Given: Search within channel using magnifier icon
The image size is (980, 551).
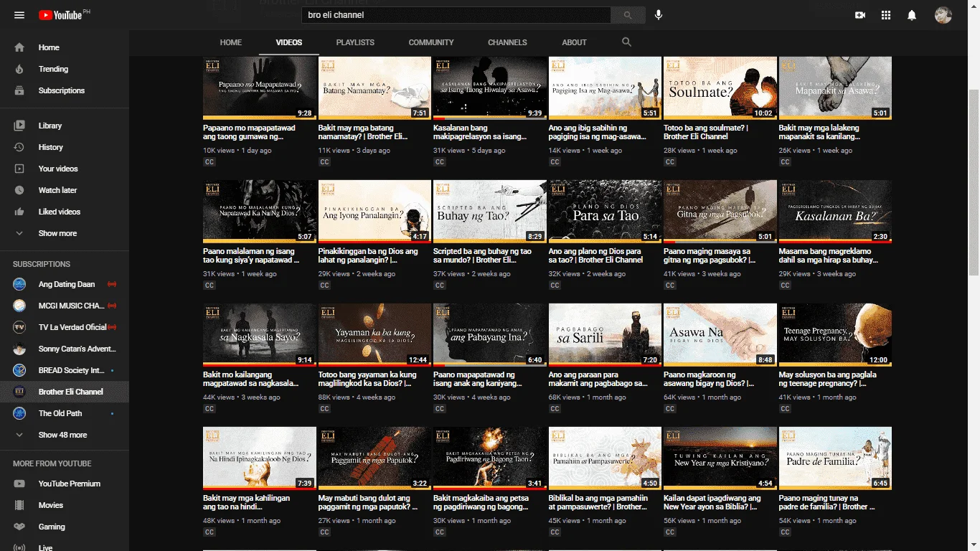Looking at the screenshot, I should [x=626, y=42].
